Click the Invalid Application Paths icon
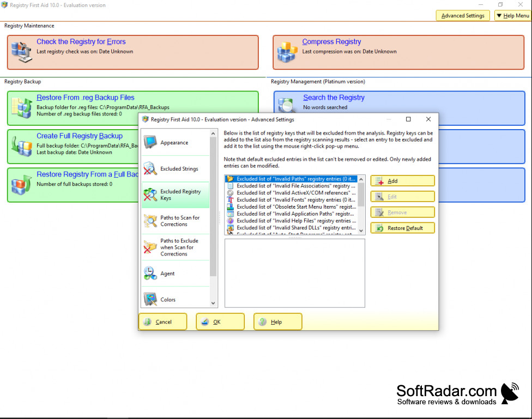Screen dimensions: 532x419 coord(231,214)
